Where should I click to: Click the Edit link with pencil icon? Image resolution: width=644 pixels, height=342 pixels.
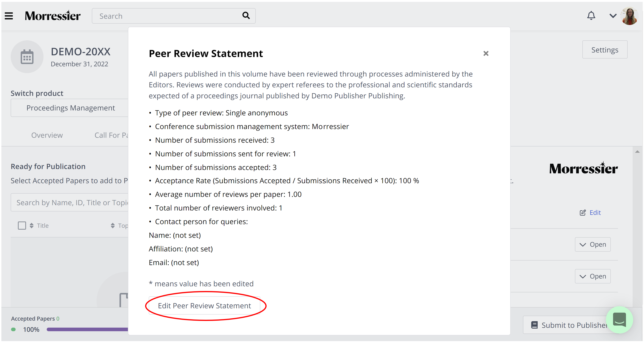(x=590, y=213)
